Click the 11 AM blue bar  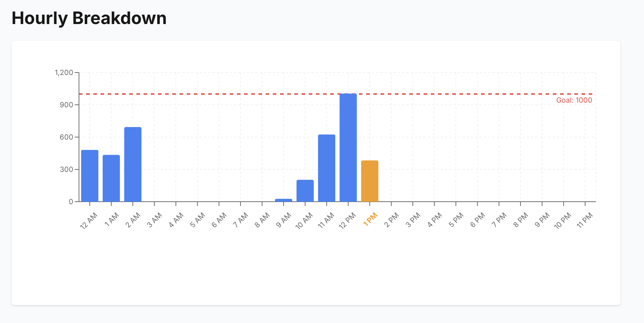tap(327, 168)
